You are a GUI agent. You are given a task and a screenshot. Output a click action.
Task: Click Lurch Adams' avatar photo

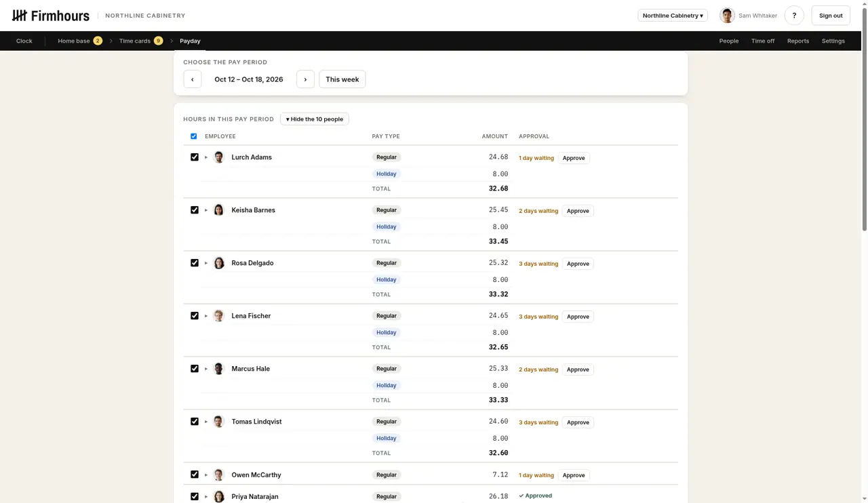(x=219, y=157)
